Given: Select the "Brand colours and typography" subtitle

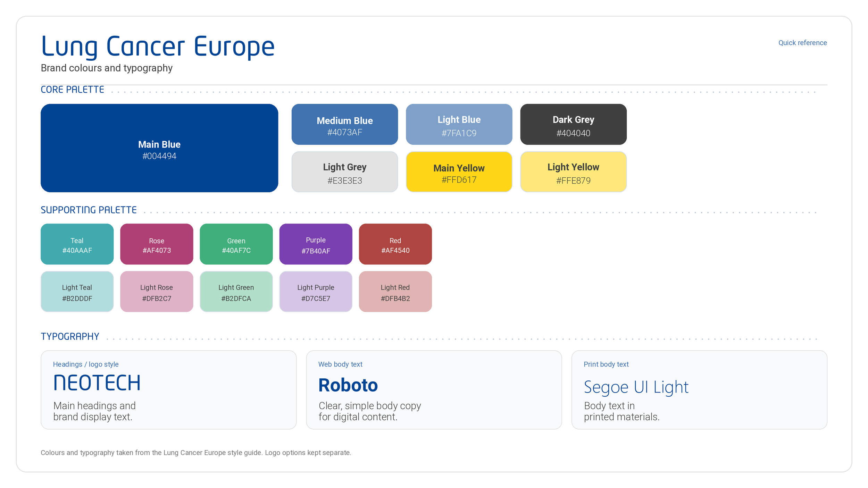Looking at the screenshot, I should point(107,68).
